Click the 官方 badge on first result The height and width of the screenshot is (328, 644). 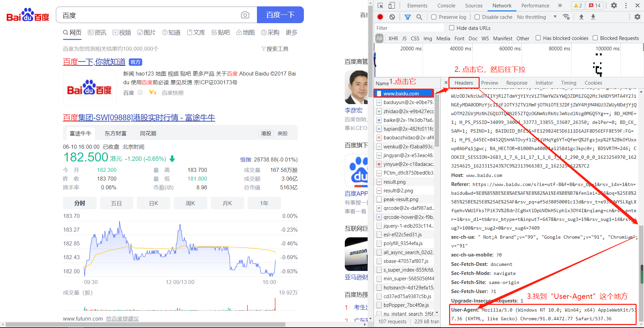[x=136, y=62]
